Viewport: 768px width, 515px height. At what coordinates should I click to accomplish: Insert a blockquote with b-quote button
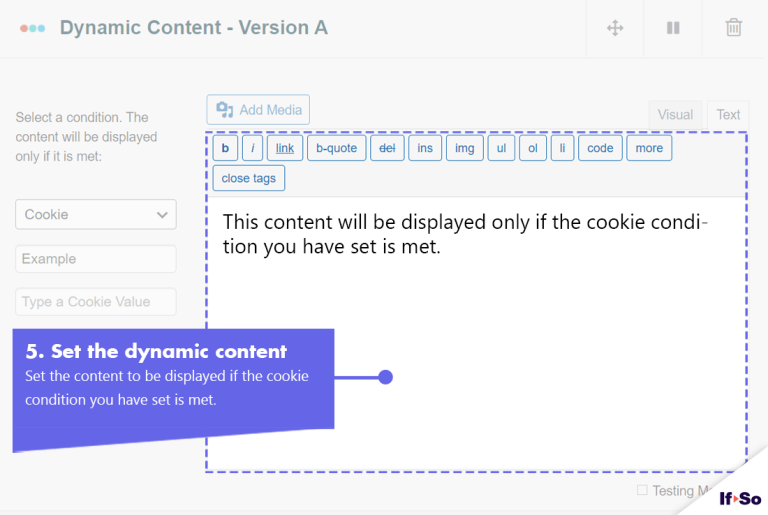[336, 148]
